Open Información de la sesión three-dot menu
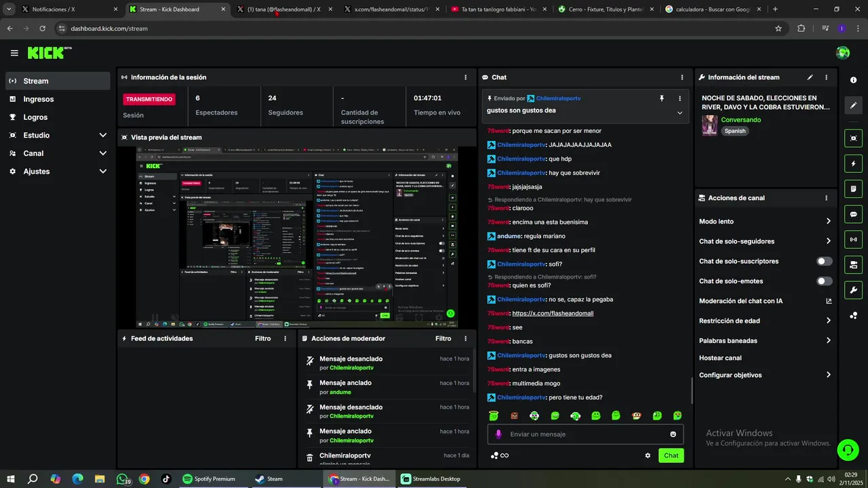The image size is (868, 488). coord(465,77)
